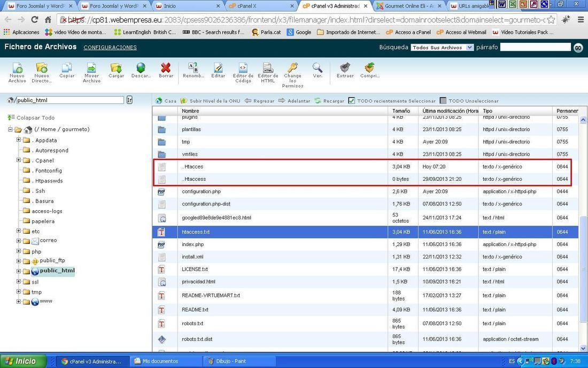Click the Recargar refresh icon

point(318,101)
